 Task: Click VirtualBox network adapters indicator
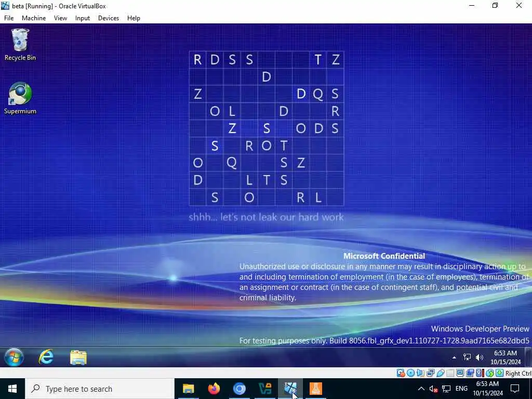[x=431, y=373]
